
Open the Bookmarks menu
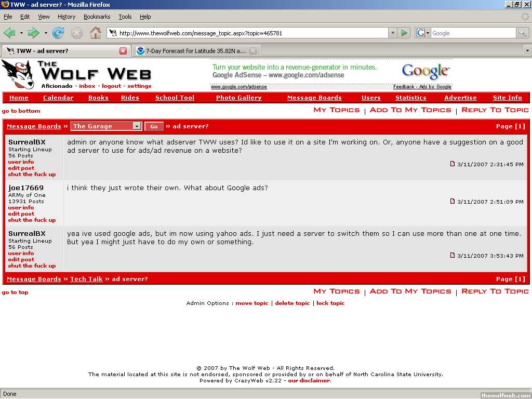pyautogui.click(x=97, y=17)
